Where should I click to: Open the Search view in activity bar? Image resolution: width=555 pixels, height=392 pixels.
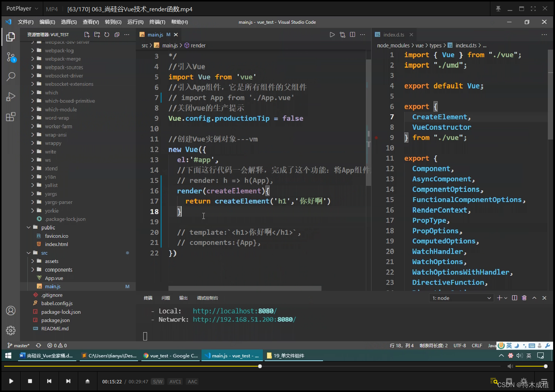click(11, 77)
